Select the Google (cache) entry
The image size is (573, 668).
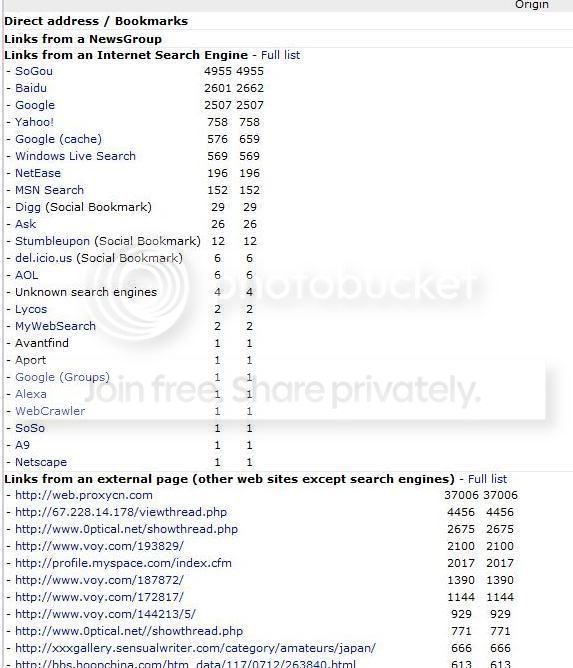click(x=58, y=139)
